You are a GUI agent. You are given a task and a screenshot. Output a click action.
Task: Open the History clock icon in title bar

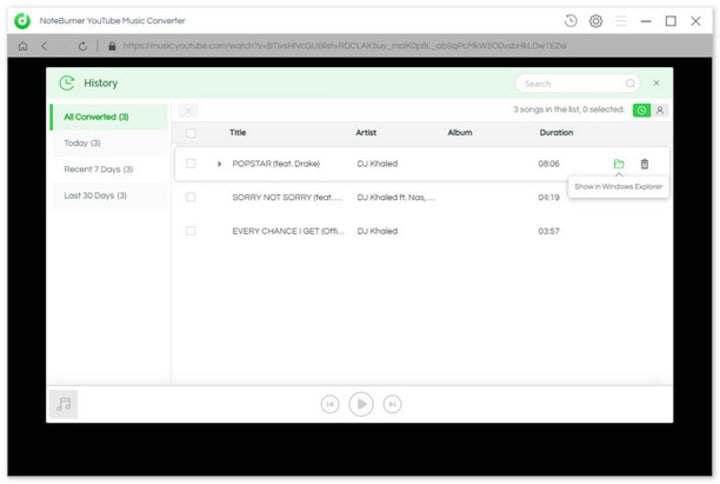tap(571, 21)
